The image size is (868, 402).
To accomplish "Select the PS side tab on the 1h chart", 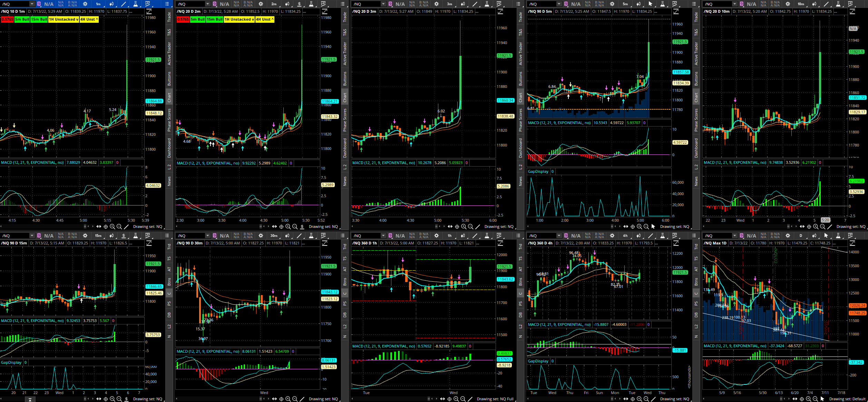I will [x=520, y=304].
